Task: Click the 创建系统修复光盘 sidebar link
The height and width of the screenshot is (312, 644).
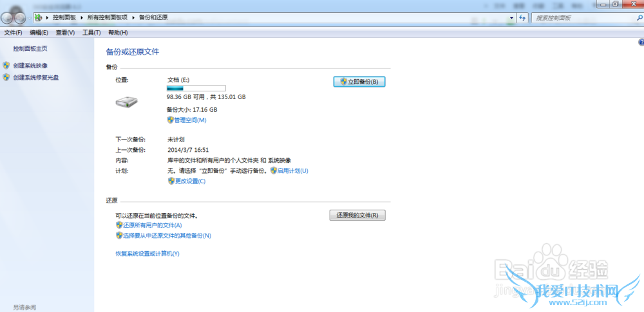Action: coord(35,77)
